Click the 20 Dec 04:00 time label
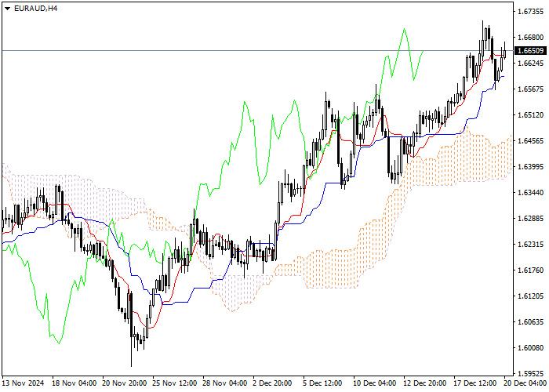This screenshot has width=549, height=392. tap(525, 383)
